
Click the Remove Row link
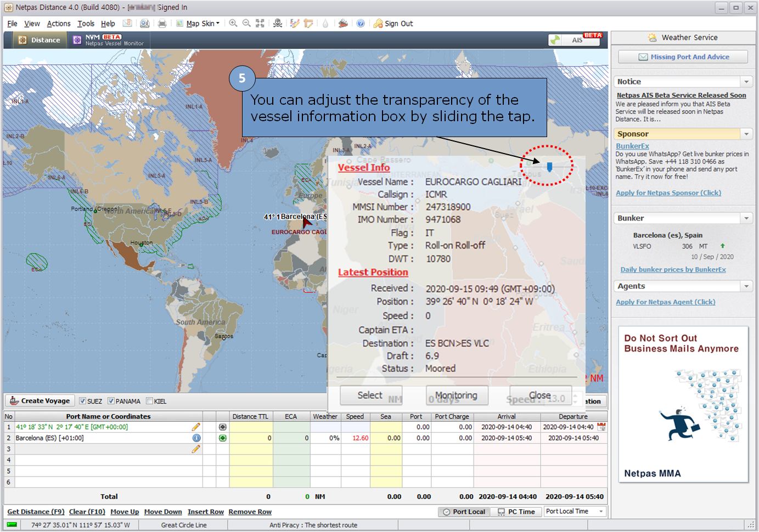pos(250,512)
